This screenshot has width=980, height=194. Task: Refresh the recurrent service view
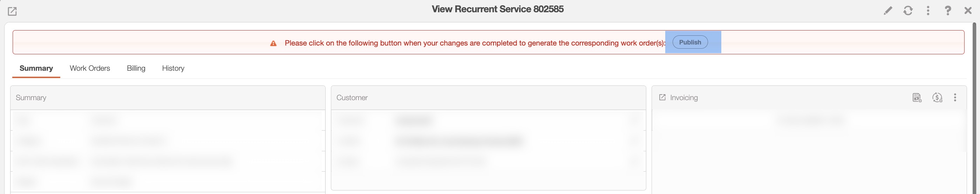pos(908,11)
